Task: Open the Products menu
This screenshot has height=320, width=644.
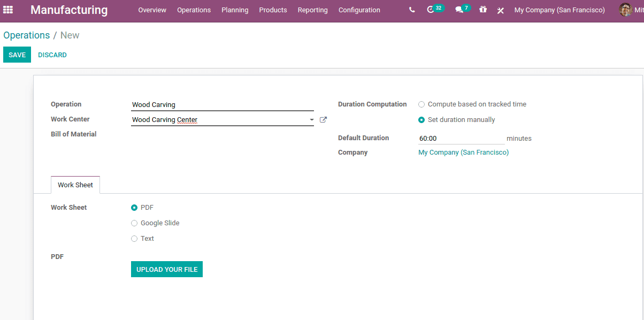Action: click(273, 10)
